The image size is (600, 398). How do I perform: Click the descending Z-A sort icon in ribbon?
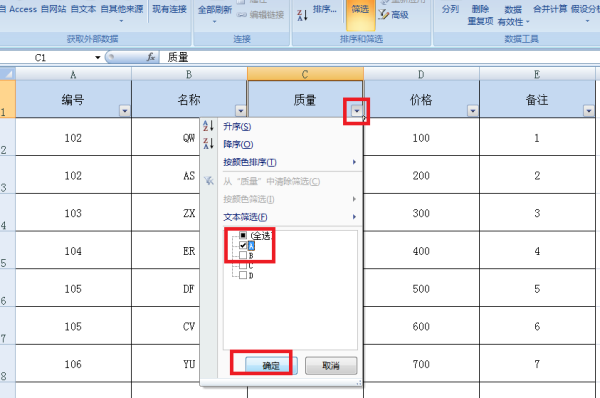[x=303, y=15]
